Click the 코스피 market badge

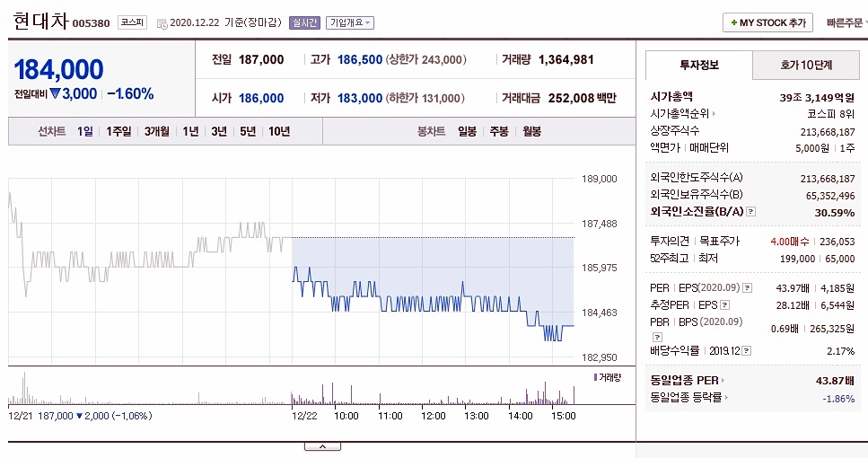(x=132, y=22)
